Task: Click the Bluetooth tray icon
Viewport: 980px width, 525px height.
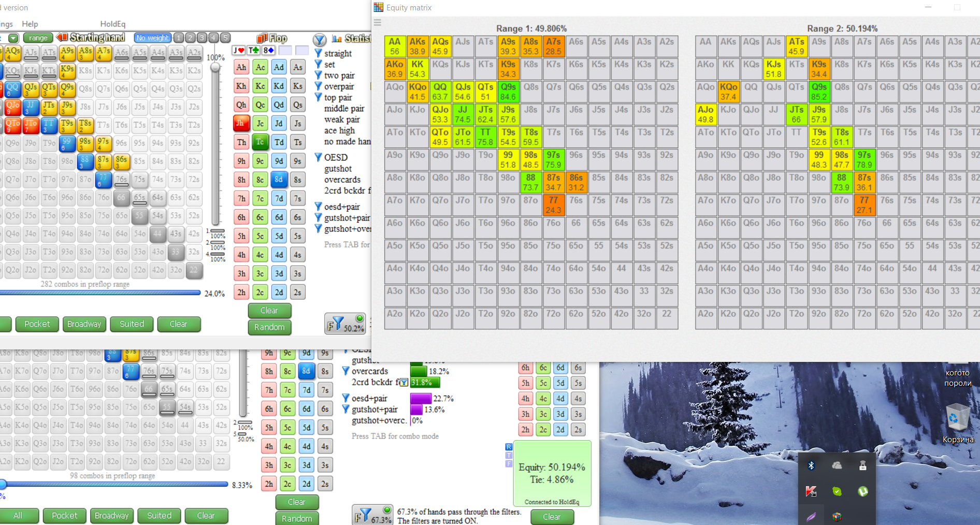Action: point(811,465)
